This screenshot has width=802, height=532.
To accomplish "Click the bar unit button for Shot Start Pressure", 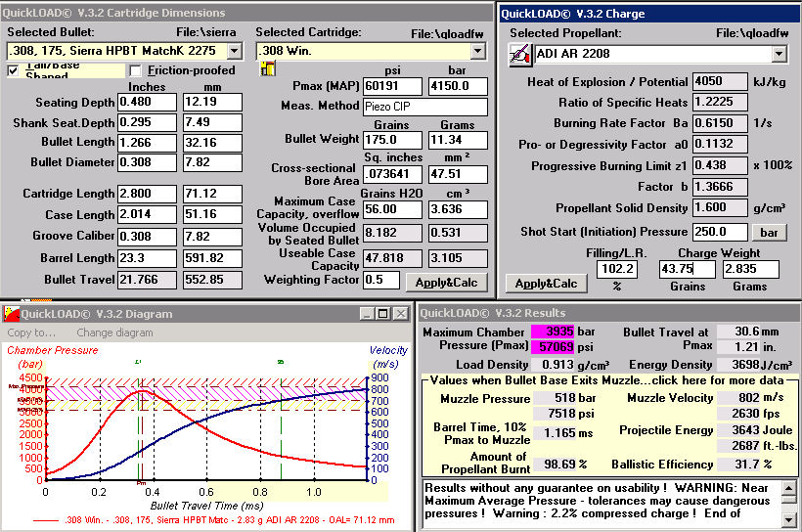I will 769,232.
